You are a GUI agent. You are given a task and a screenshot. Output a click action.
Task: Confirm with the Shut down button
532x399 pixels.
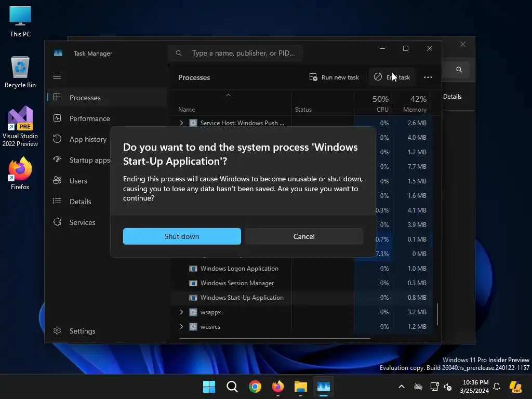(182, 236)
